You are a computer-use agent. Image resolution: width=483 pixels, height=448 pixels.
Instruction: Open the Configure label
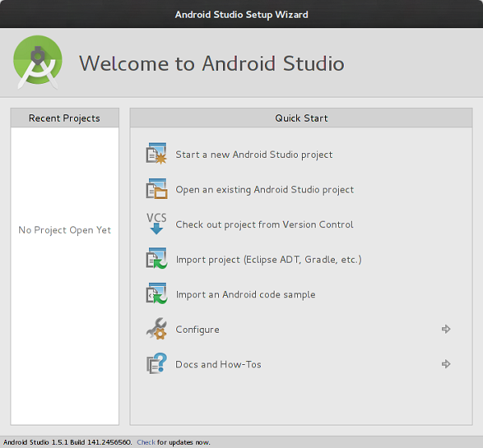pyautogui.click(x=197, y=330)
